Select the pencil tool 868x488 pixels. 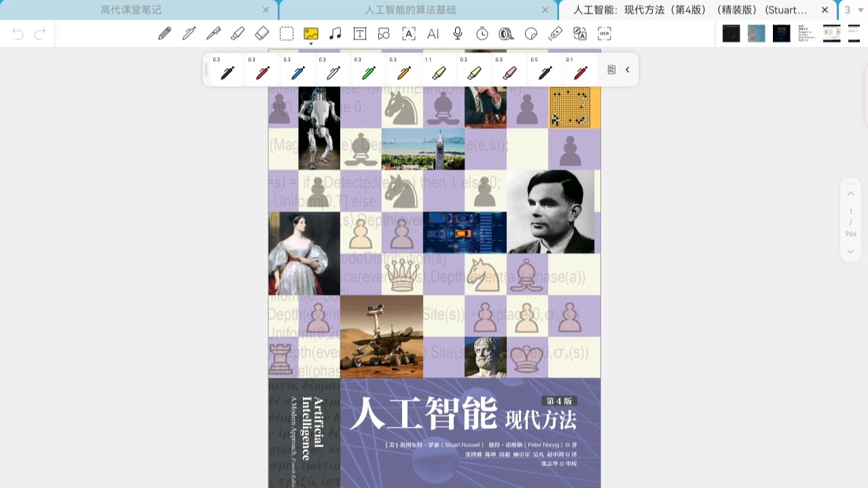(x=164, y=33)
